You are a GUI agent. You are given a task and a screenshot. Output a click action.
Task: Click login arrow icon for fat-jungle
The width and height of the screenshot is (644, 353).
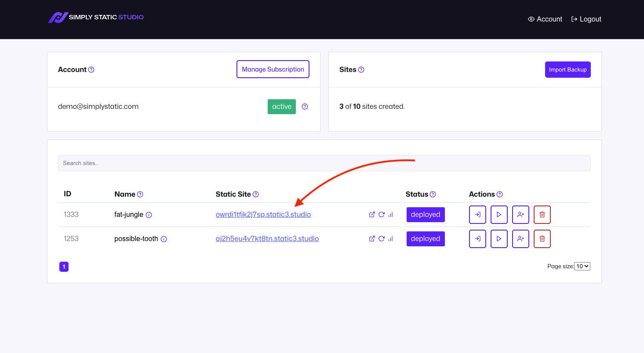coord(477,215)
